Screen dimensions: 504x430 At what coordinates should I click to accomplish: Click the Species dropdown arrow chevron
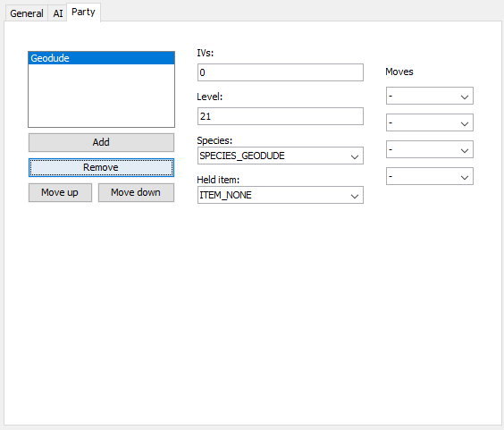pyautogui.click(x=355, y=156)
